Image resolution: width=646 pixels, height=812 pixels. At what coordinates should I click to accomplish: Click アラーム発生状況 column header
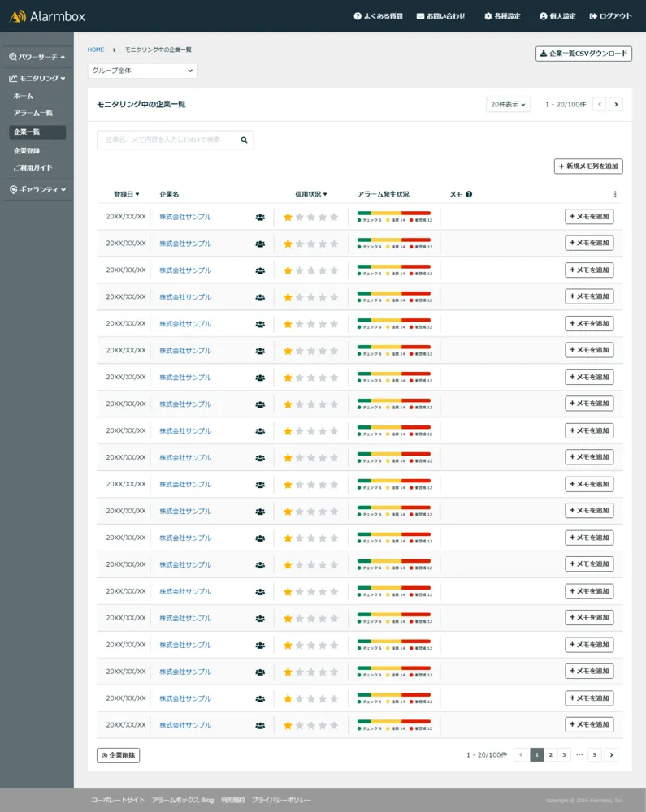[x=384, y=194]
